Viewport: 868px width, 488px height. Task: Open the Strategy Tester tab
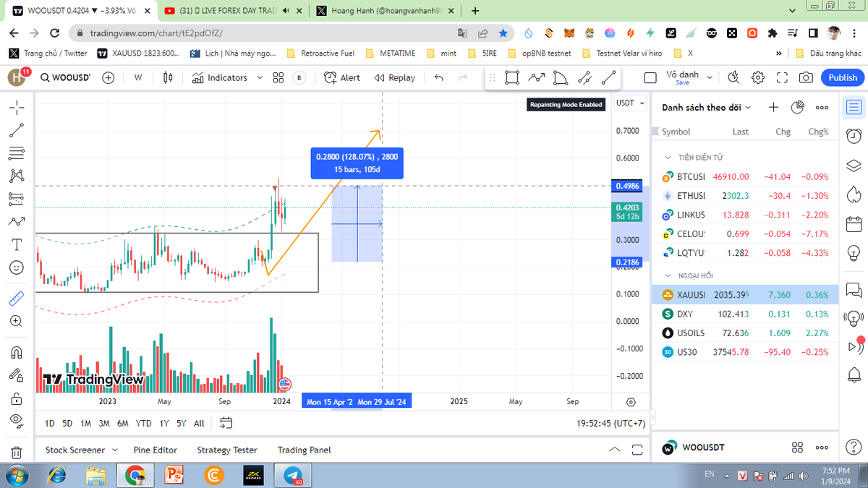pyautogui.click(x=227, y=450)
